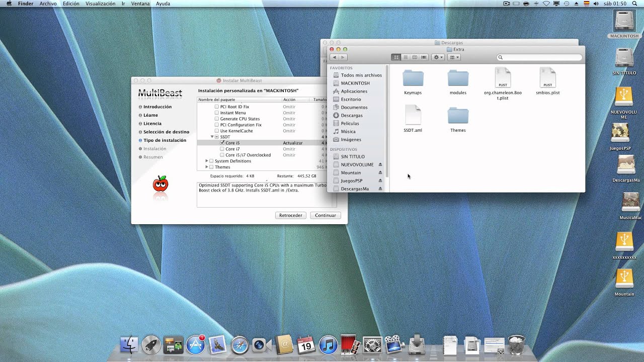644x362 pixels.
Task: Open the Apple menu
Action: 8,4
